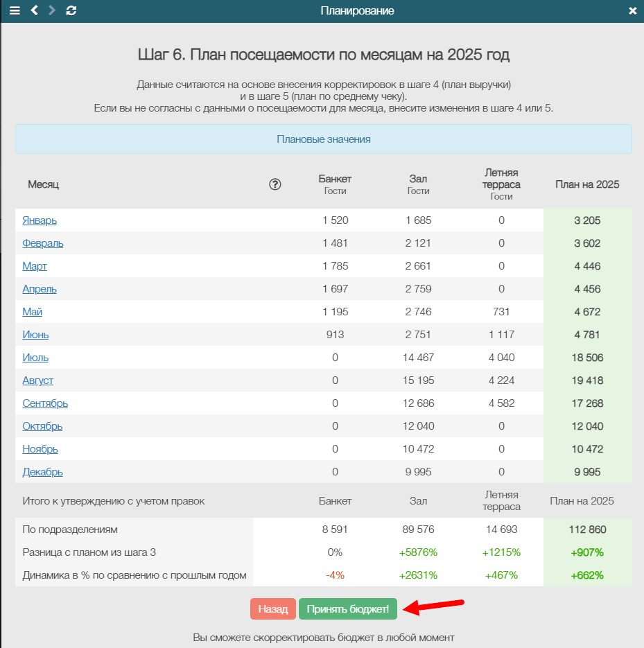Open the Октябрь month link
Image resolution: width=644 pixels, height=648 pixels.
coord(42,426)
